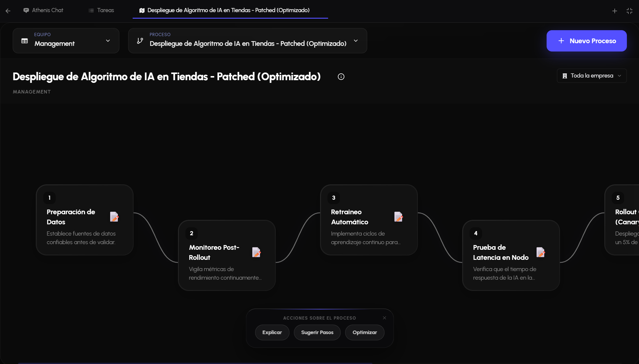The height and width of the screenshot is (364, 639).
Task: Click the Sugerir Pasos button
Action: pyautogui.click(x=317, y=332)
